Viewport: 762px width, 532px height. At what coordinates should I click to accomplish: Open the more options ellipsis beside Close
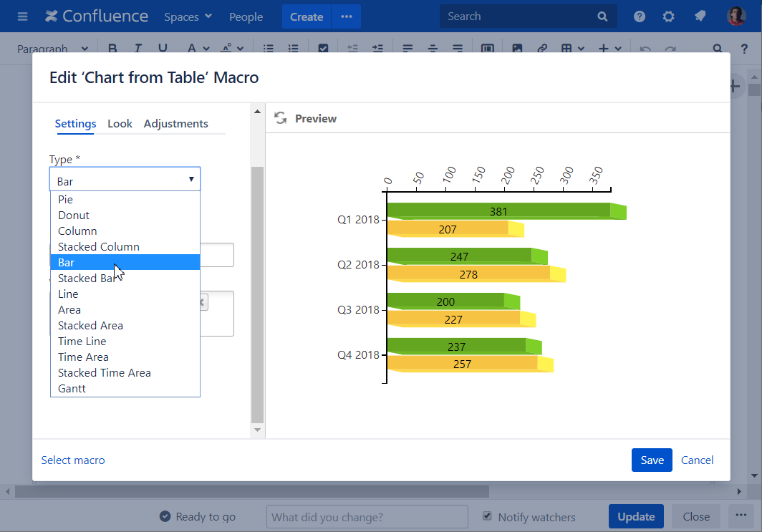pyautogui.click(x=738, y=516)
